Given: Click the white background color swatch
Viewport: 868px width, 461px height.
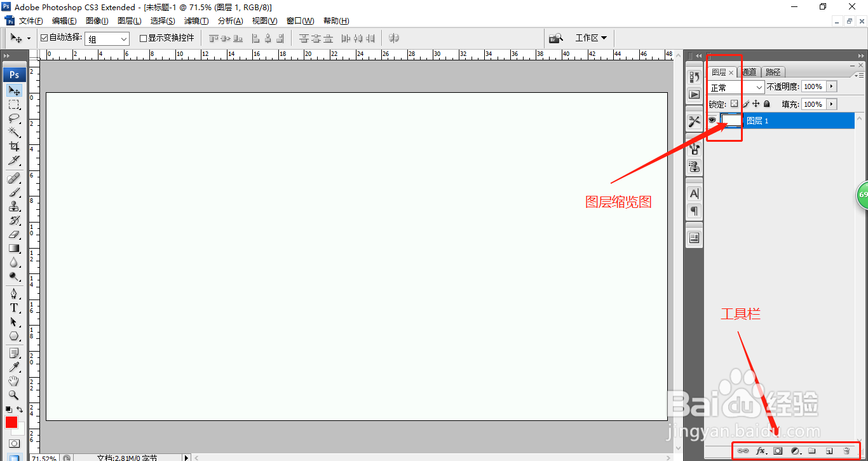Looking at the screenshot, I should coord(20,431).
